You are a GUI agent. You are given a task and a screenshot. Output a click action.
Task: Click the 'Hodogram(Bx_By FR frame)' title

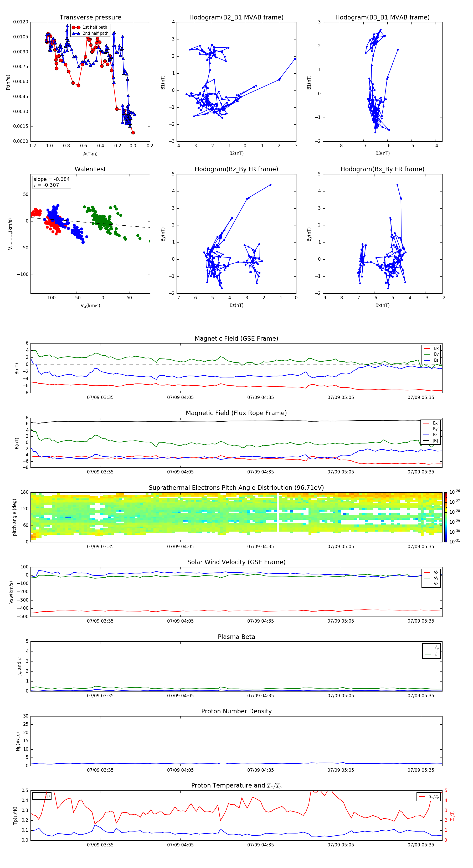[x=382, y=169]
